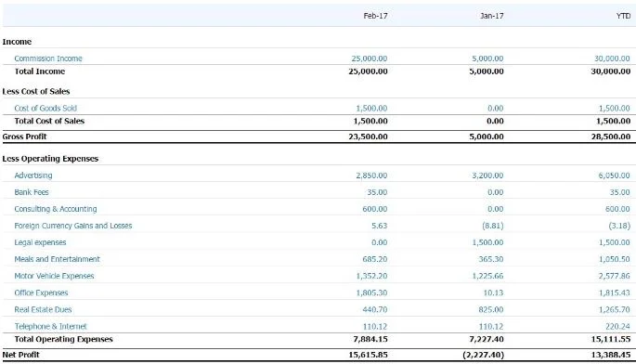This screenshot has height=364, width=636.
Task: Select Total Operating Expenses Feb-17 figure 7,884.15
Action: pyautogui.click(x=370, y=339)
